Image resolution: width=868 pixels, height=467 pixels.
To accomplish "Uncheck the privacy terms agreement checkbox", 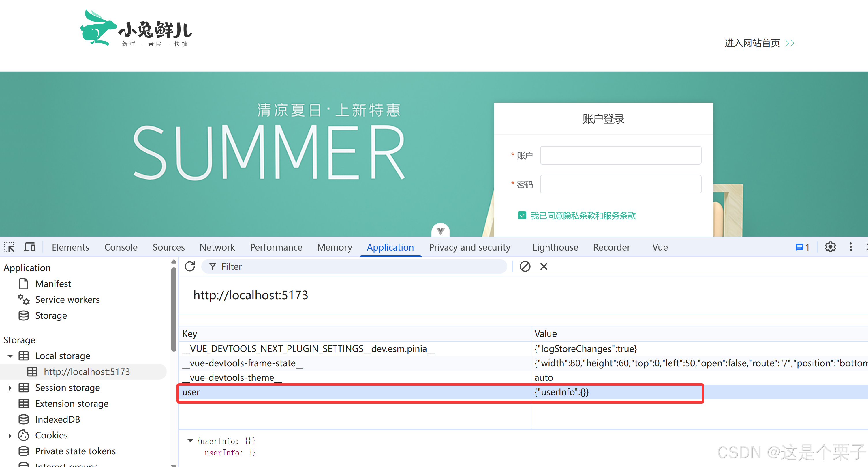I will (x=522, y=215).
